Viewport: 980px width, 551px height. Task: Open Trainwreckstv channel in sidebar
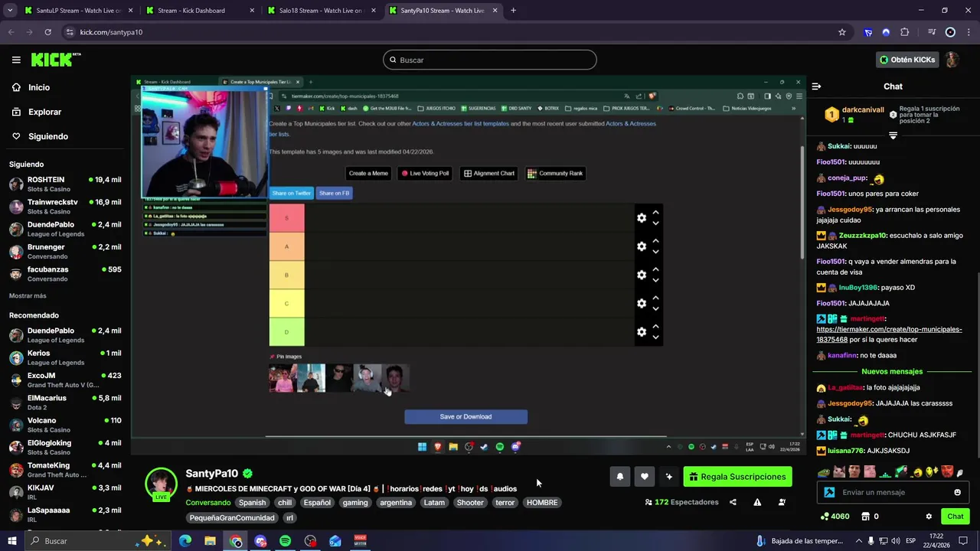pyautogui.click(x=65, y=207)
